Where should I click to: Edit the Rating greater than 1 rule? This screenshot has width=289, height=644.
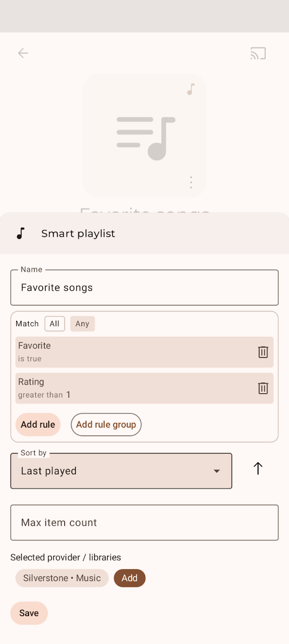129,388
